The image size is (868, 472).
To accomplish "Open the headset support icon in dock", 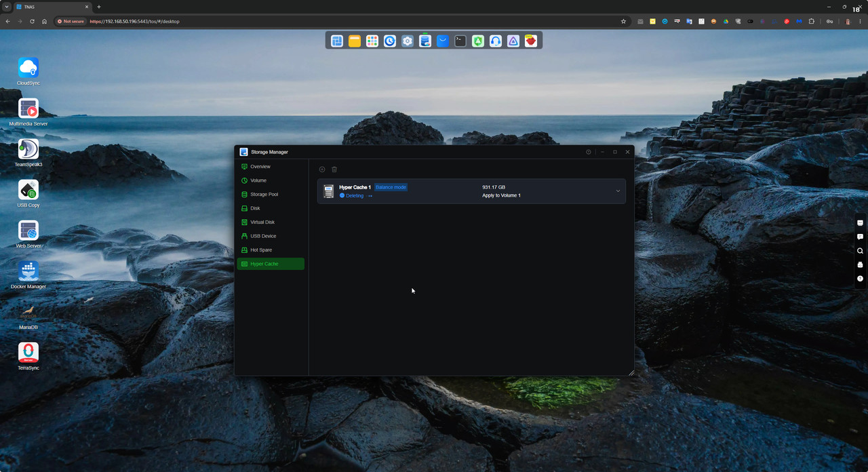I will (x=496, y=41).
